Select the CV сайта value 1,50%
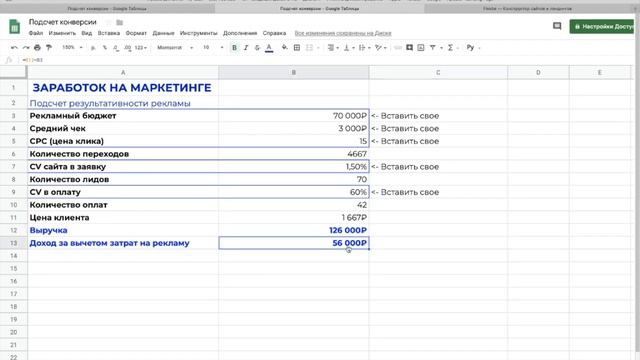Screen dimensions: 640x360 [293, 167]
